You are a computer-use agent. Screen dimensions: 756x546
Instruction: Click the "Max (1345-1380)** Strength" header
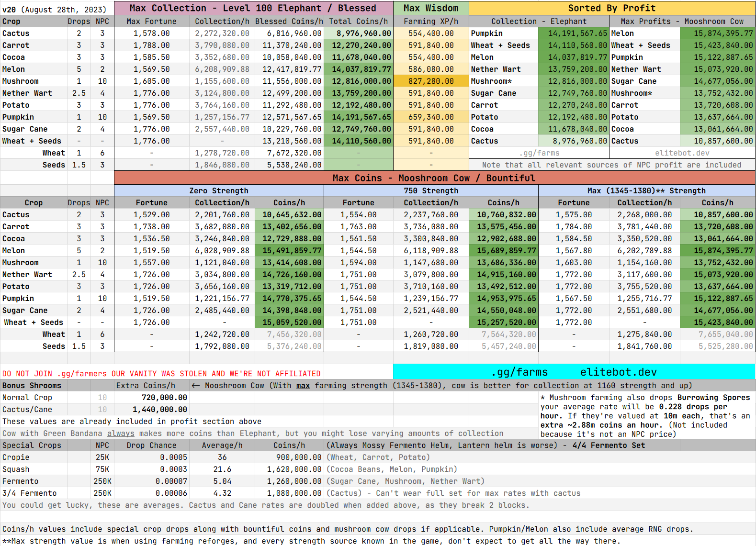(646, 190)
